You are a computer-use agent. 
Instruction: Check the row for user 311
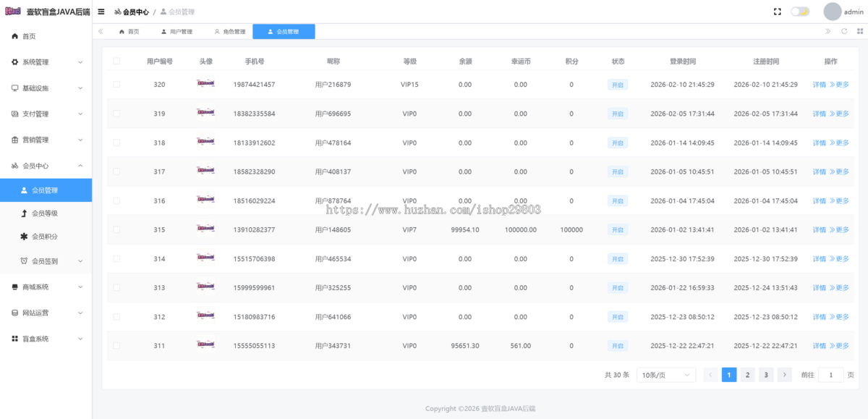(x=116, y=346)
